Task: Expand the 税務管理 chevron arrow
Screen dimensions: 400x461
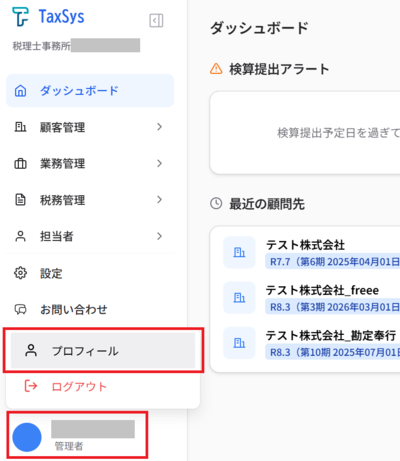Action: click(x=159, y=200)
